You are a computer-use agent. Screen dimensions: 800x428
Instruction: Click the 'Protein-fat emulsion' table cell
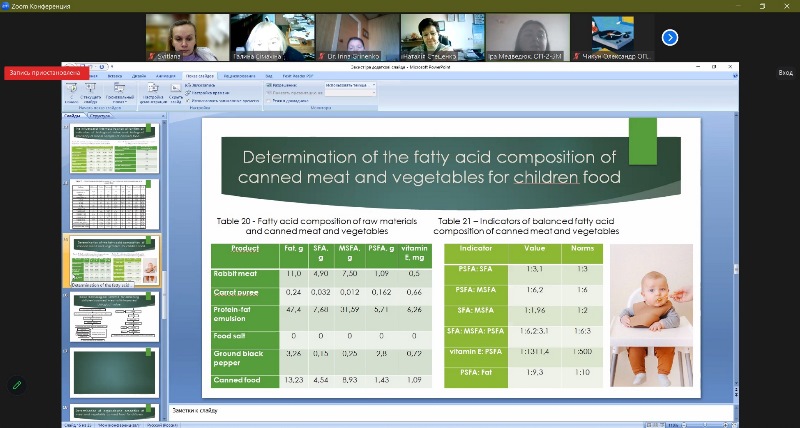[x=245, y=318]
